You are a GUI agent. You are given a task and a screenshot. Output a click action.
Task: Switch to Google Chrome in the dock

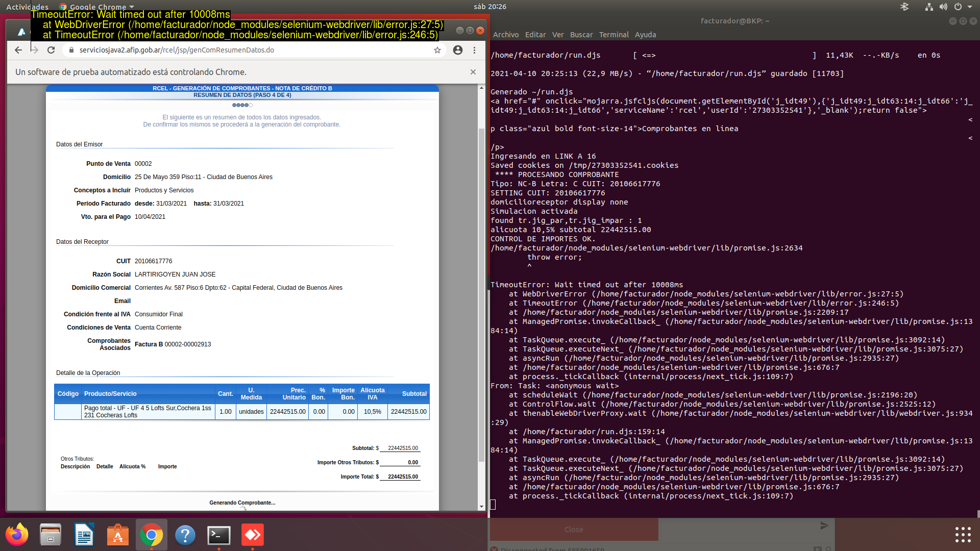pos(152,535)
